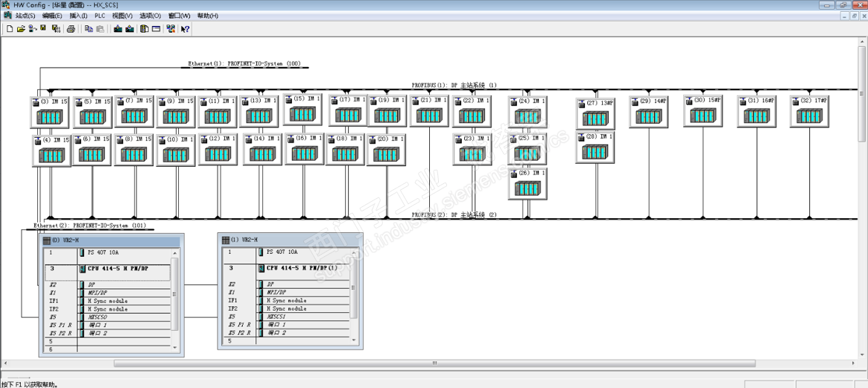868x388 pixels.
Task: Select the (32) 17#P station icon
Action: click(x=809, y=111)
